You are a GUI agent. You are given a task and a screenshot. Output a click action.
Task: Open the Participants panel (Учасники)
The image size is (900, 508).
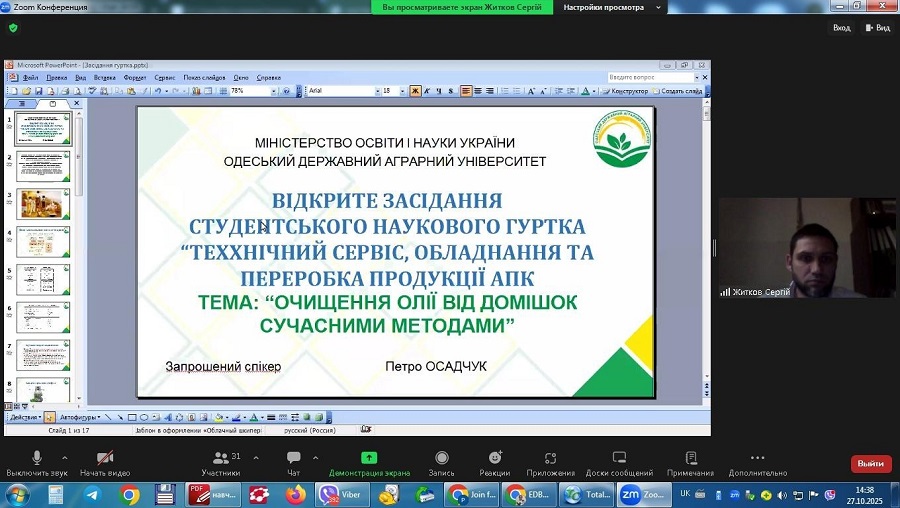coord(220,461)
